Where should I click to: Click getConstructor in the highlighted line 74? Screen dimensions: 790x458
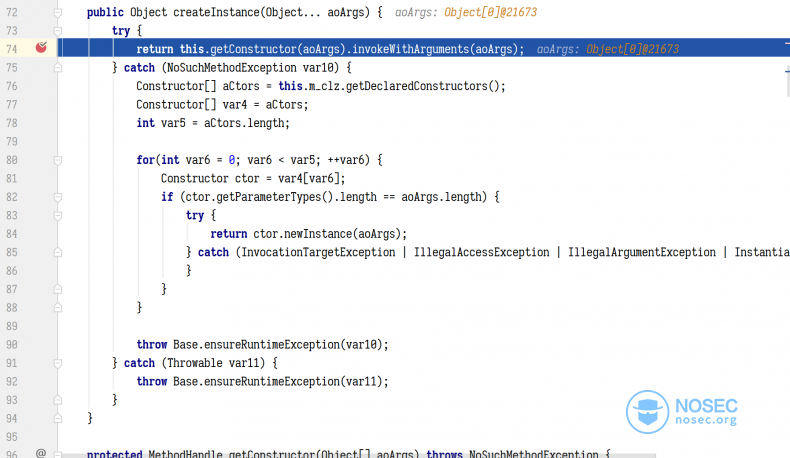pos(253,49)
